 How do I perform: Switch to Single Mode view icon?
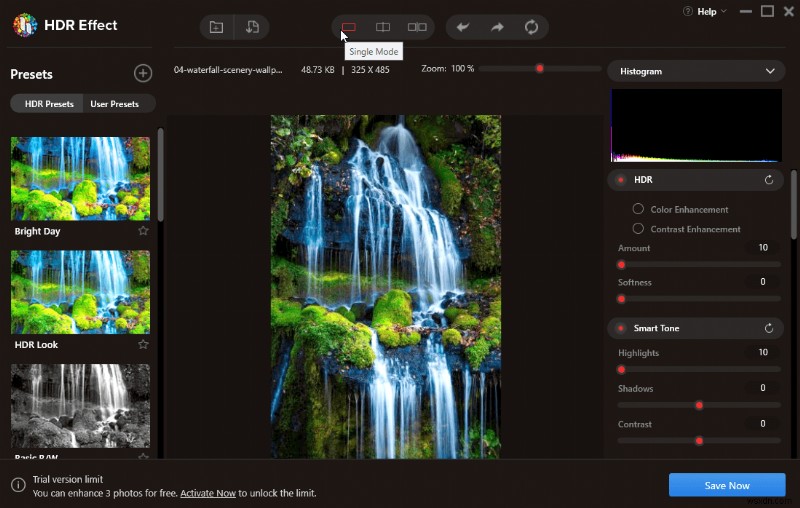348,27
